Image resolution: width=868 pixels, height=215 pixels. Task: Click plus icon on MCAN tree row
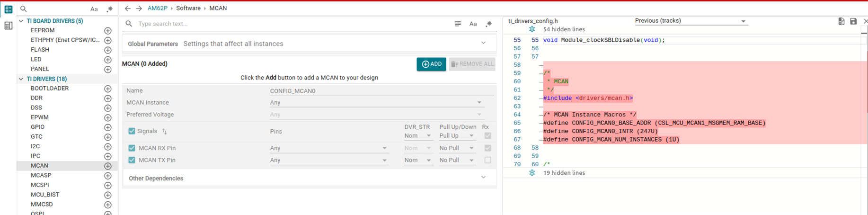[x=108, y=166]
